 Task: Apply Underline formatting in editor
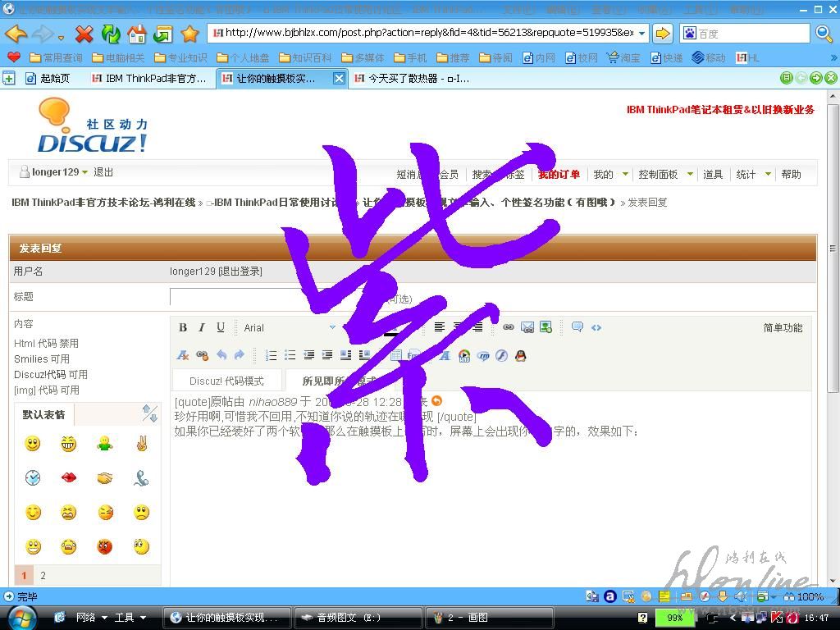pos(221,327)
